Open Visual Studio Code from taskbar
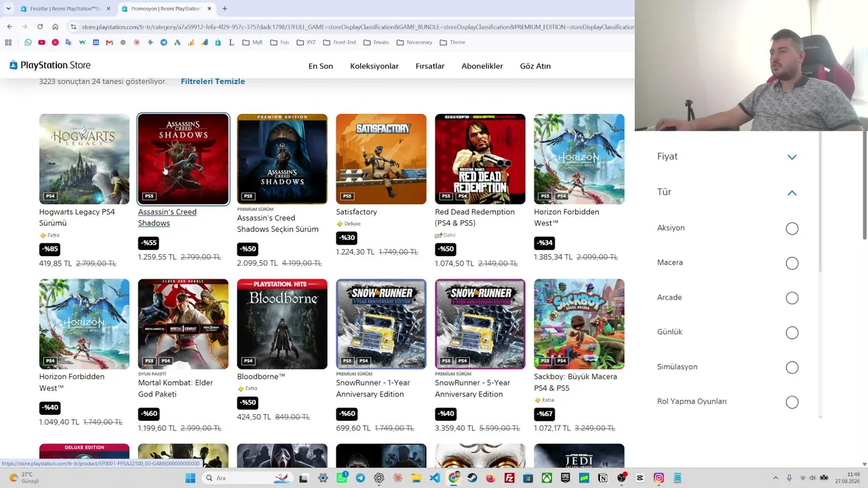The image size is (868, 488). pos(435,478)
